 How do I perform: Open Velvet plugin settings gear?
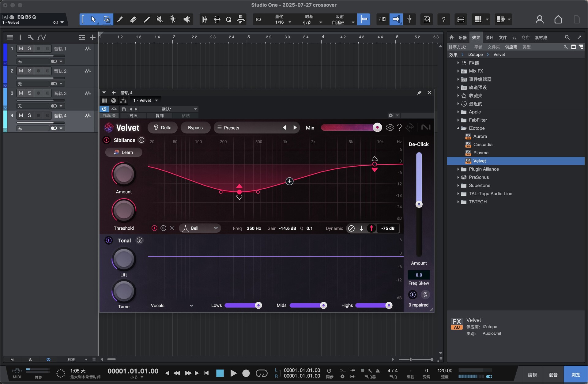click(390, 128)
